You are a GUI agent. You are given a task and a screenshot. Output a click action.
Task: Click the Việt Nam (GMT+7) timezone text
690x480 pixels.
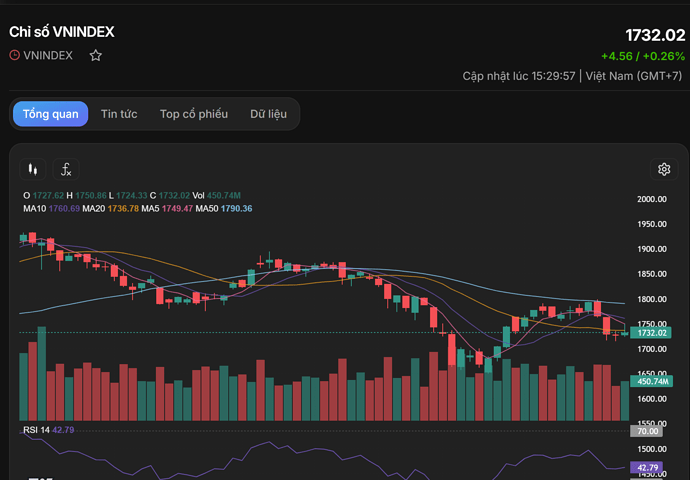pyautogui.click(x=634, y=76)
